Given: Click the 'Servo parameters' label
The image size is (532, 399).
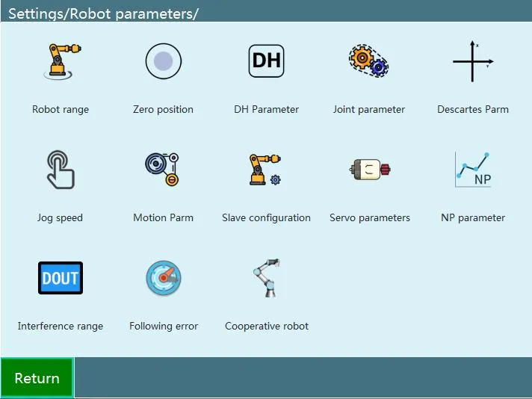Looking at the screenshot, I should click(370, 217).
